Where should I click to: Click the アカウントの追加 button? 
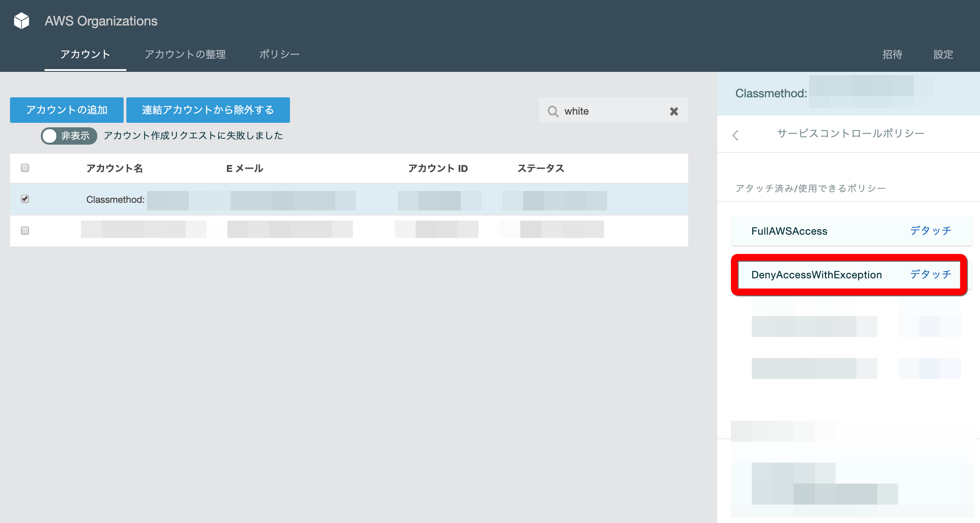tap(66, 110)
